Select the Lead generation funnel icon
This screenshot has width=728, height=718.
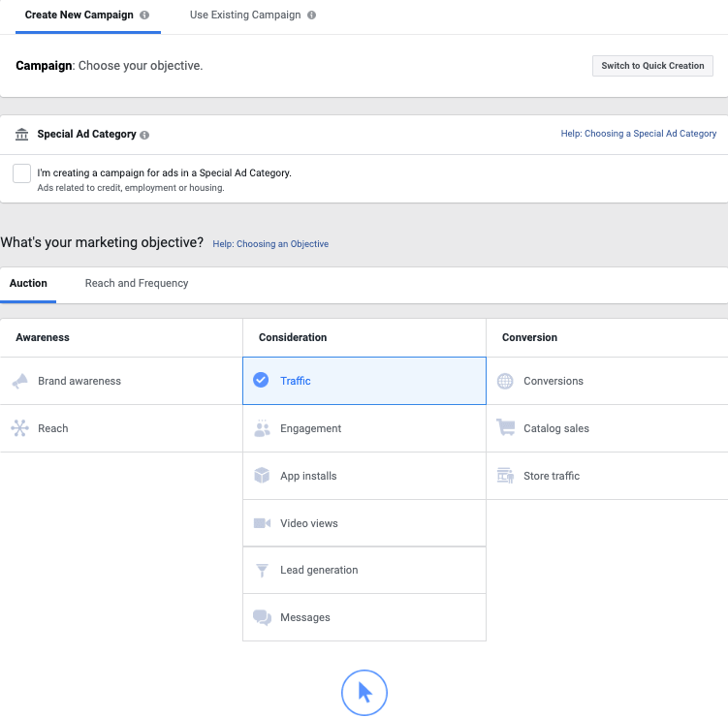coord(262,571)
